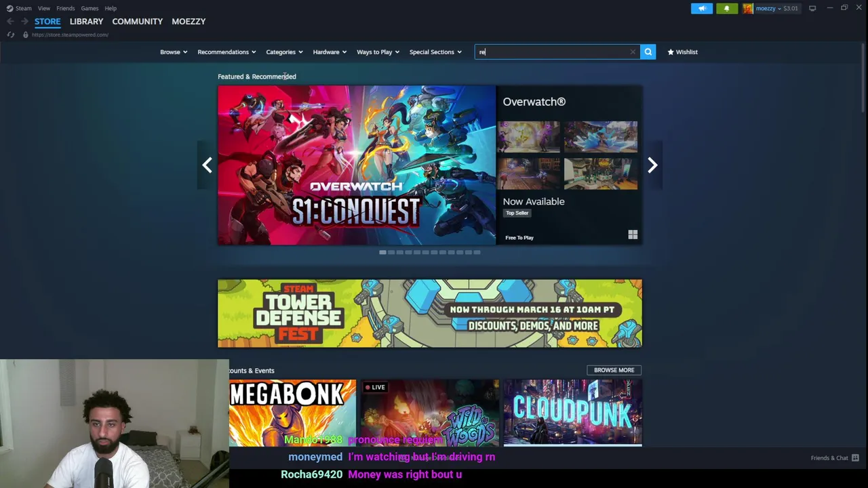Screen dimensions: 868x488
Task: Enter Big Picture mode via monitor icon
Action: (x=812, y=8)
